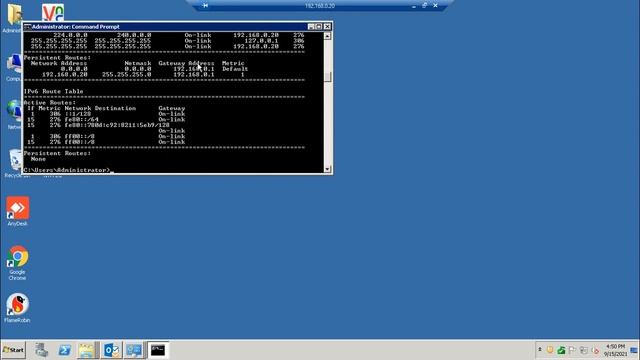Open the Network desktop icon

click(x=15, y=114)
